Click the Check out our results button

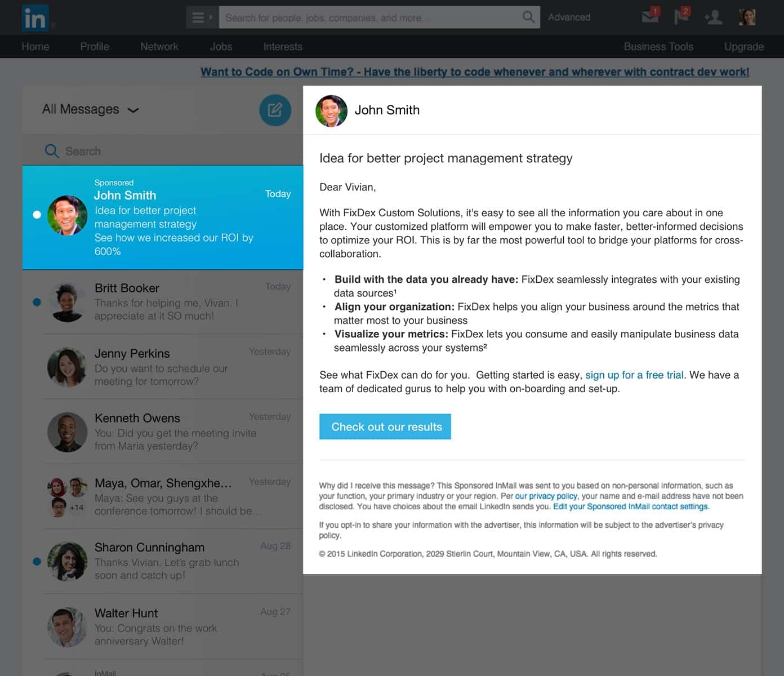(x=385, y=426)
